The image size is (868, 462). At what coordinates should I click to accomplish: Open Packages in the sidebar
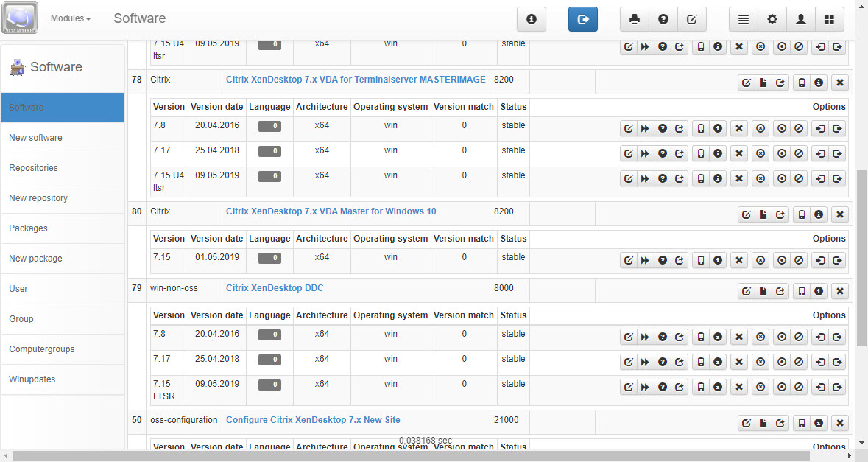63,228
